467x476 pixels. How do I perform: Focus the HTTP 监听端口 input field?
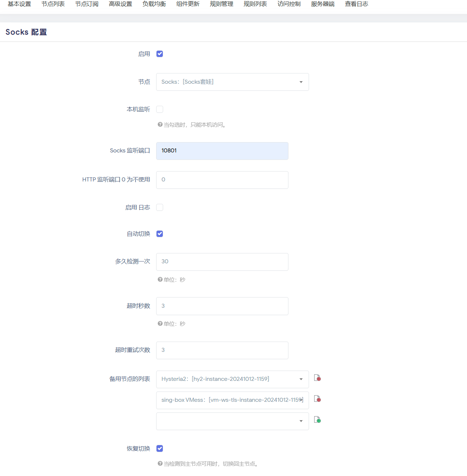222,180
